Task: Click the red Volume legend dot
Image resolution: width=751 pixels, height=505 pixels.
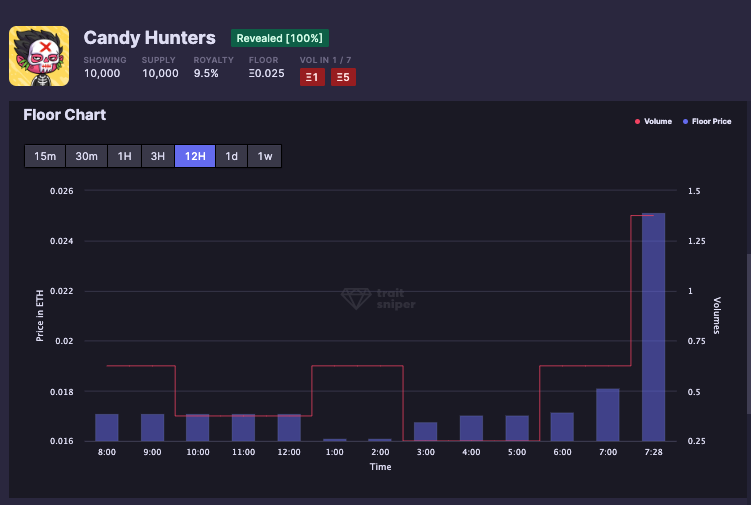Action: pos(637,122)
